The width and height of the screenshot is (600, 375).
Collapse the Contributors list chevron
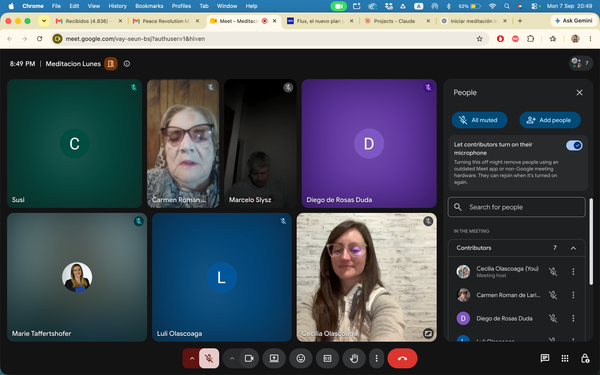[x=573, y=248]
